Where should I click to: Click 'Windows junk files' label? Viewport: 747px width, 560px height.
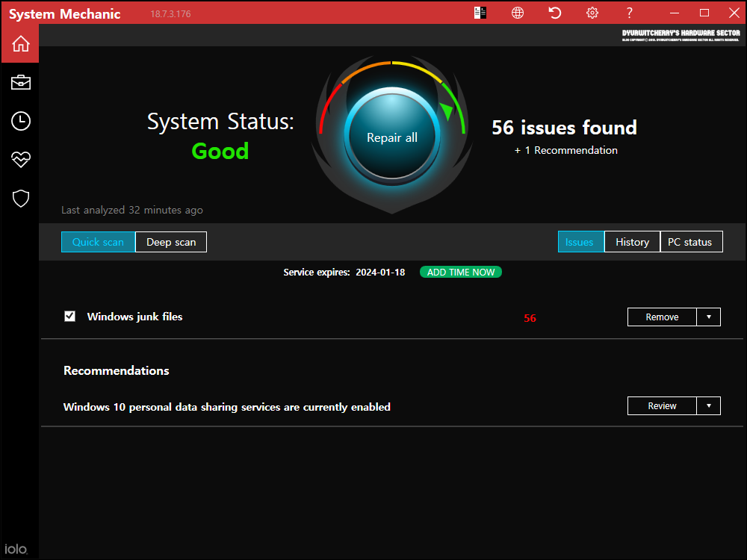[134, 317]
